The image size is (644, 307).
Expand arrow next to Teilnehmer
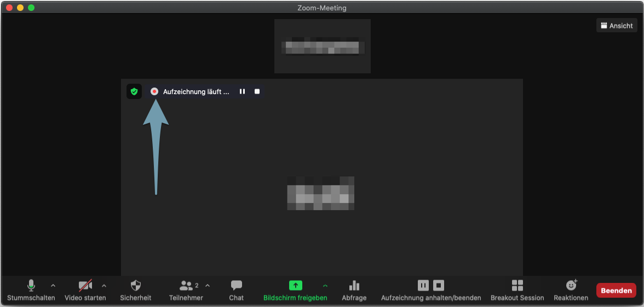click(208, 286)
